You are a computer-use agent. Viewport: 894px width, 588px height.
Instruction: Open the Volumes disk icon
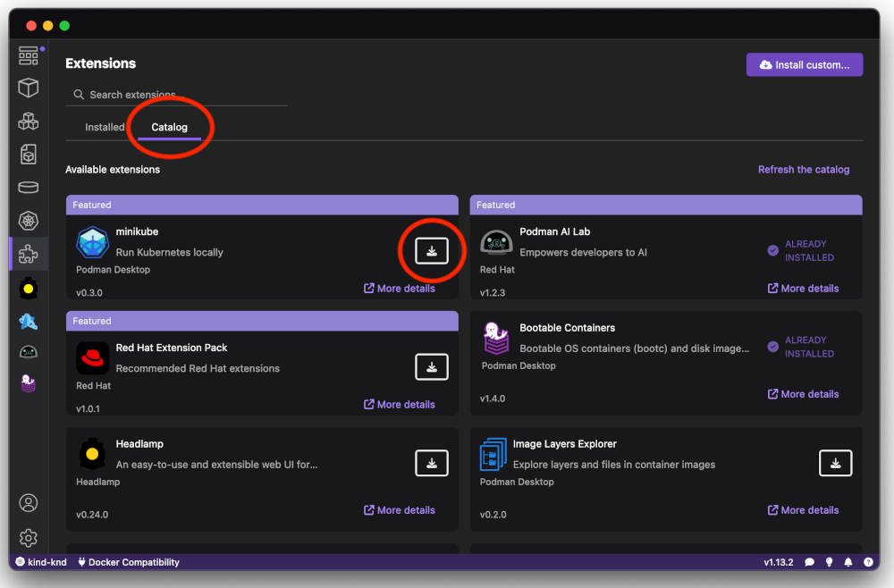click(29, 187)
